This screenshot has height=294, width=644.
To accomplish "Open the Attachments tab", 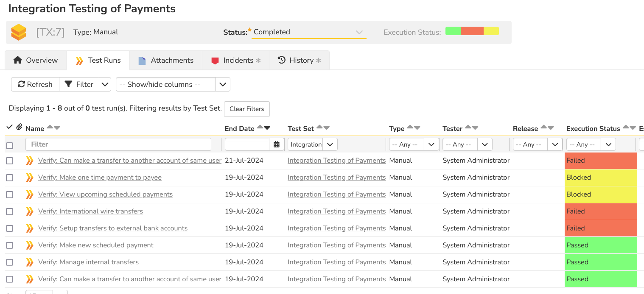I will point(166,60).
